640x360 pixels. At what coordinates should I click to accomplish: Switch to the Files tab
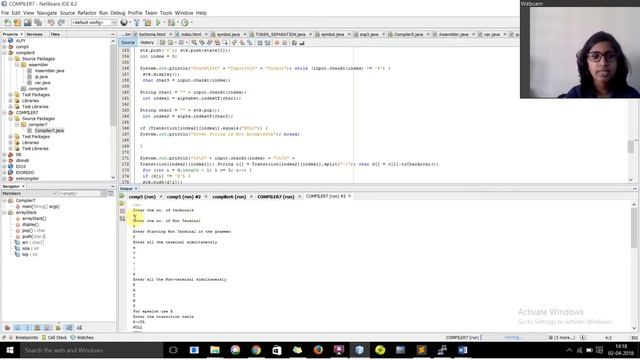[55, 34]
